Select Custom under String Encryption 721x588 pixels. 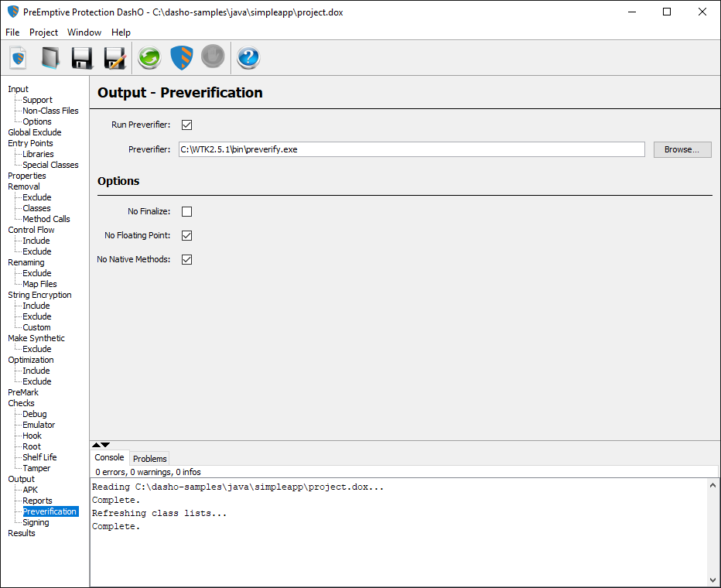37,327
